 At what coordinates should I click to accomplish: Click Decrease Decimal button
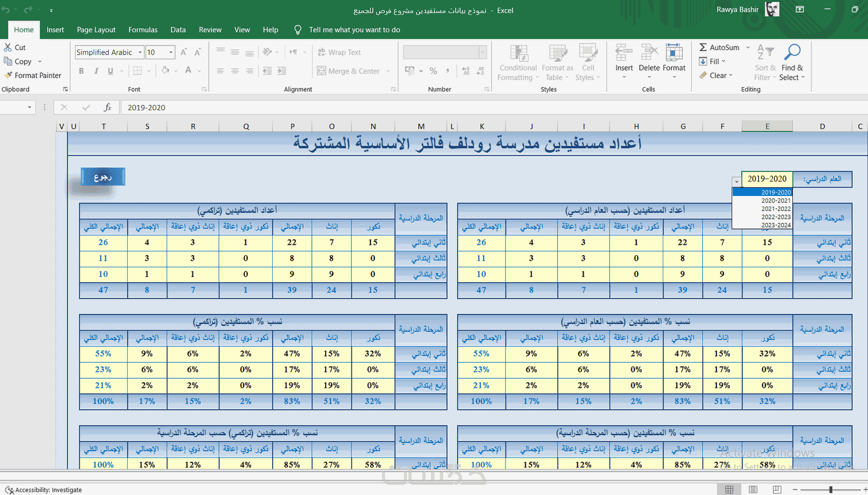coord(480,71)
